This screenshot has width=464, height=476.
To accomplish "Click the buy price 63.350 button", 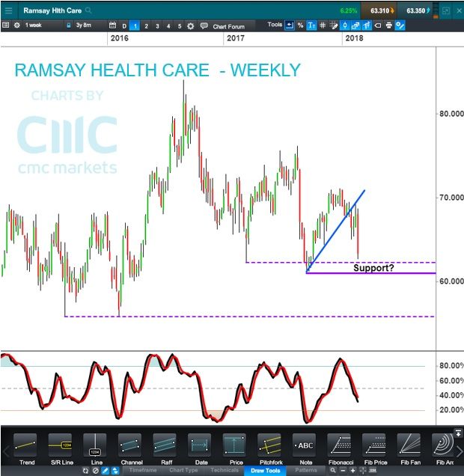I will [415, 10].
